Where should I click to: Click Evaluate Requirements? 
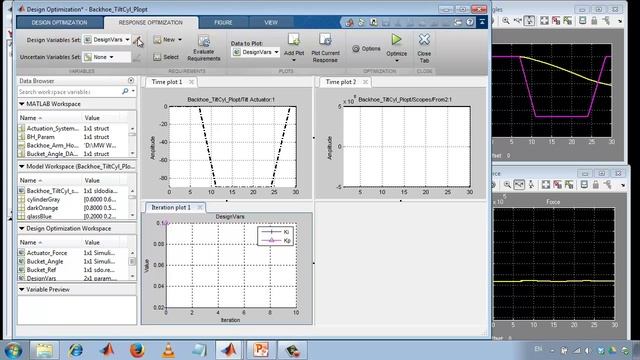tap(204, 48)
